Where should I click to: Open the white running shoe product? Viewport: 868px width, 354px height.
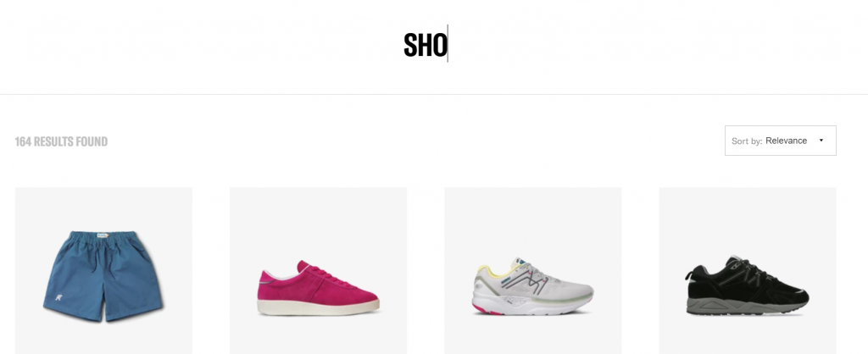pos(533,271)
